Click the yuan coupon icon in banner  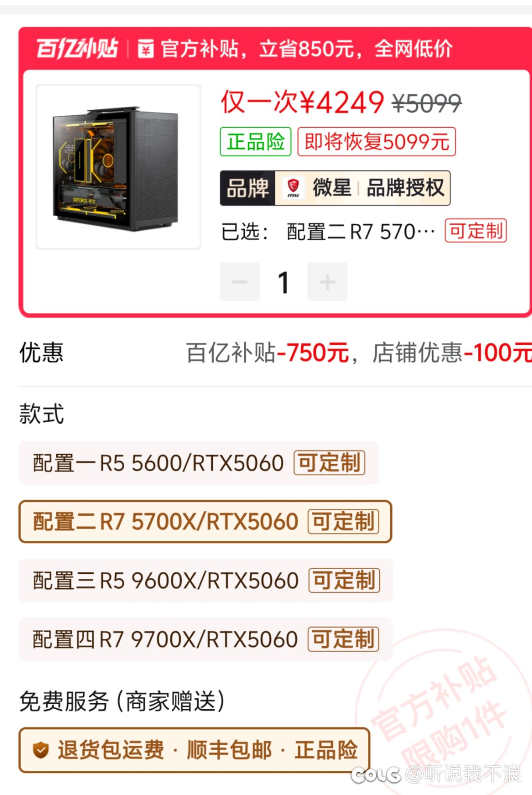pyautogui.click(x=145, y=49)
